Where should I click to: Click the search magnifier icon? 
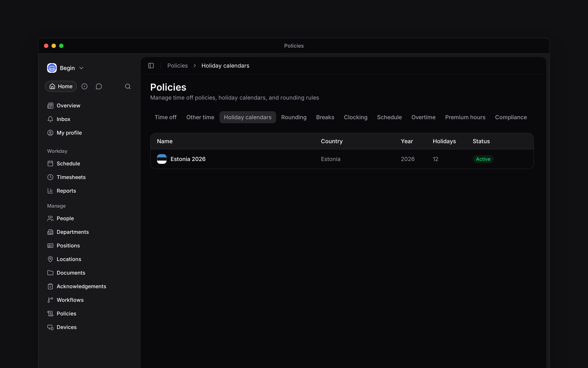coord(128,86)
